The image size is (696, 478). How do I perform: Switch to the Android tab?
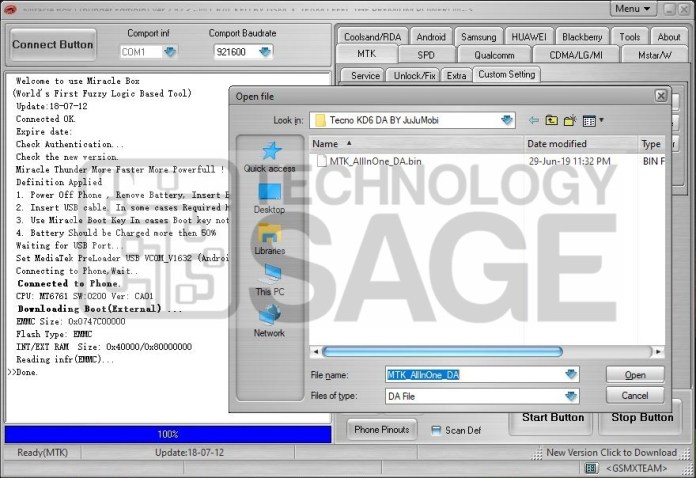pos(431,37)
